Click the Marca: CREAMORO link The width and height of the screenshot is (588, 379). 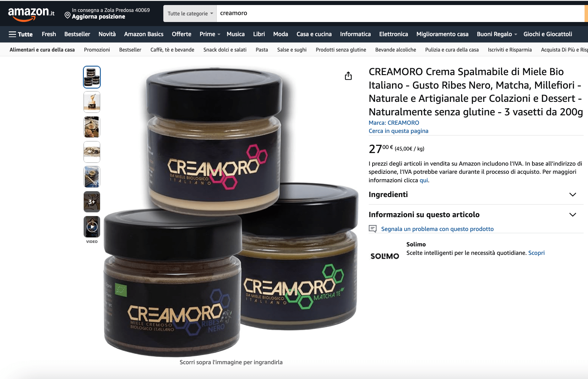[x=394, y=123]
